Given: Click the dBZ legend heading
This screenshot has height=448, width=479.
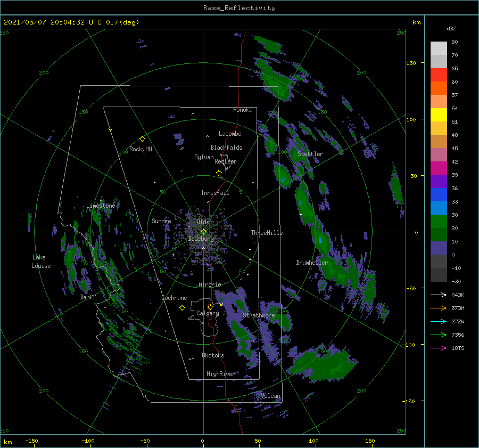Looking at the screenshot, I should pyautogui.click(x=451, y=28).
